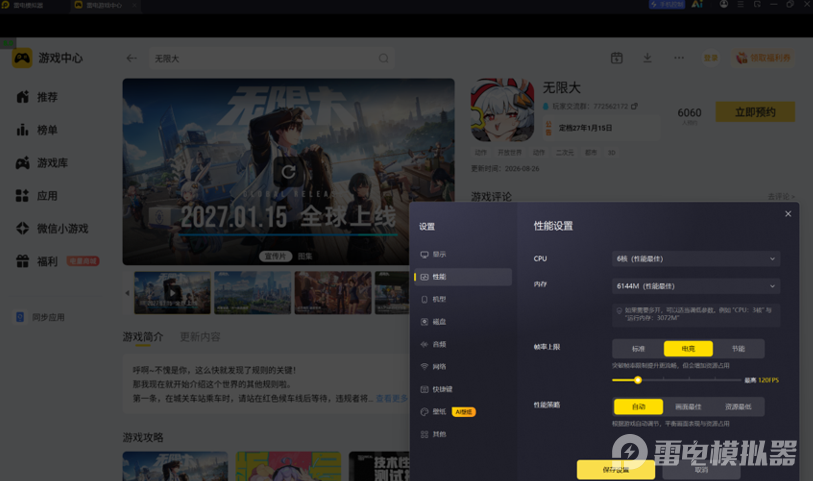Open 音频 audio settings
Viewport: 813px width, 481px height.
[462, 344]
